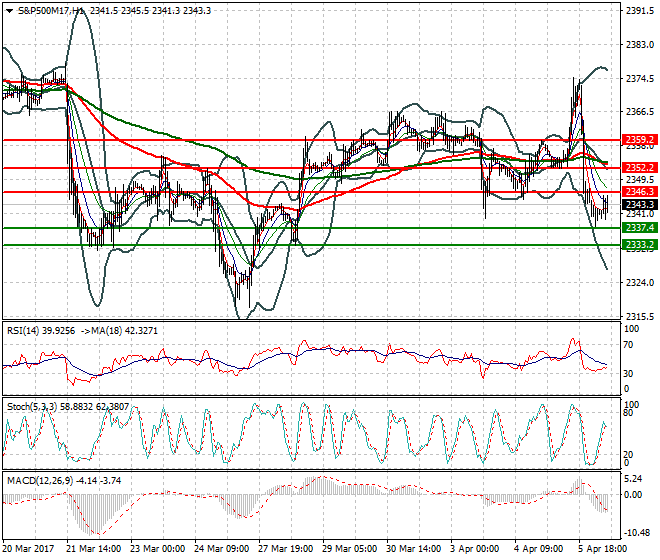Select the green 2337.4 support level tag

[x=638, y=228]
